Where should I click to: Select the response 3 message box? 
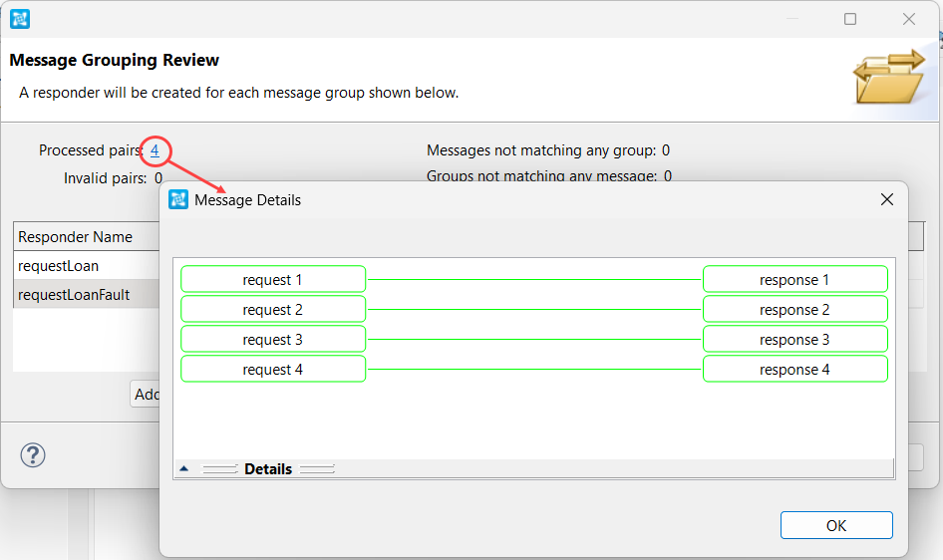coord(795,340)
